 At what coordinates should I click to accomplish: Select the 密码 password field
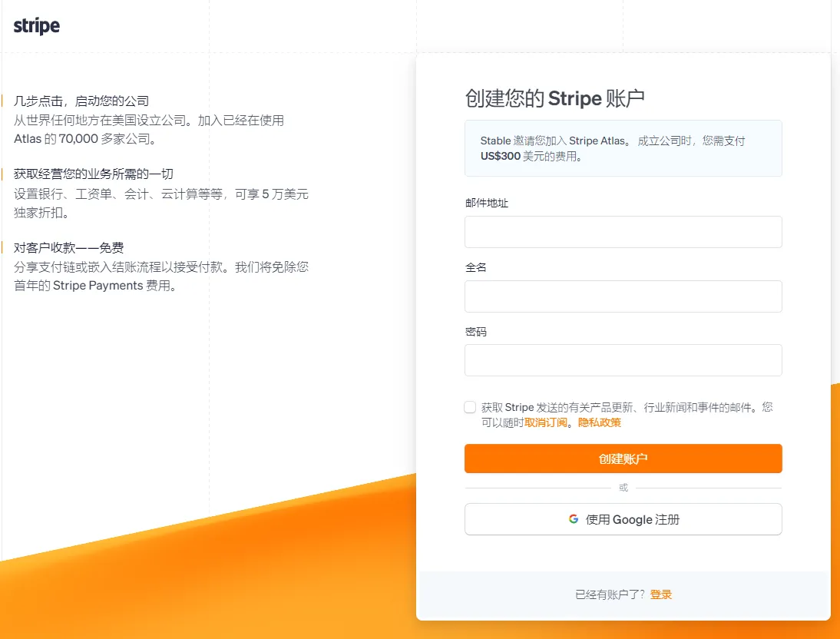click(x=623, y=360)
